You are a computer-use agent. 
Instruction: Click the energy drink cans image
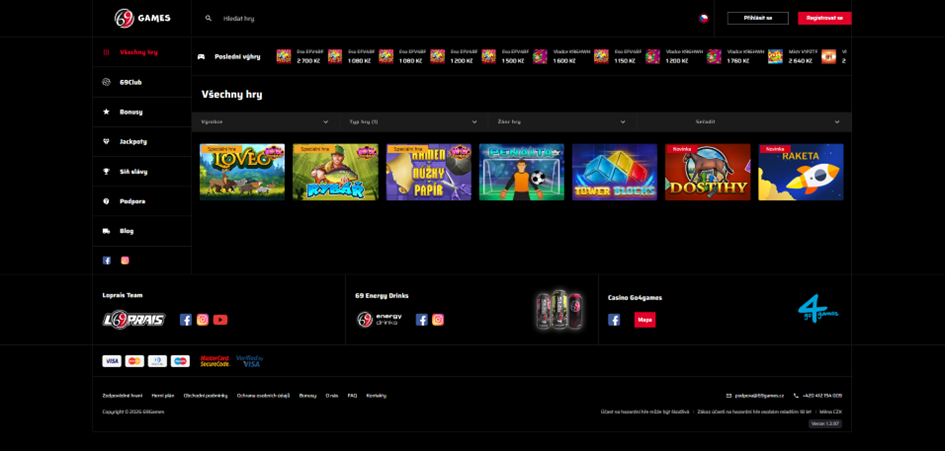tap(559, 310)
